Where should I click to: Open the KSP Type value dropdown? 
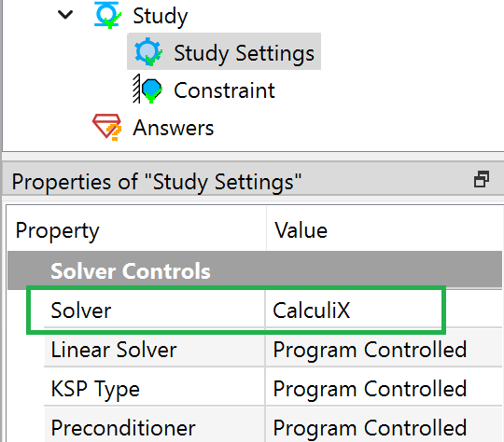[384, 389]
